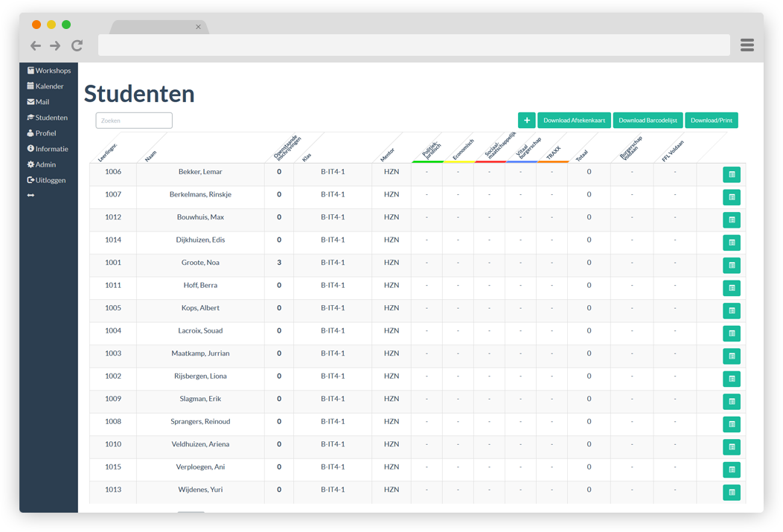
Task: Go back with browser back arrow
Action: 36,46
